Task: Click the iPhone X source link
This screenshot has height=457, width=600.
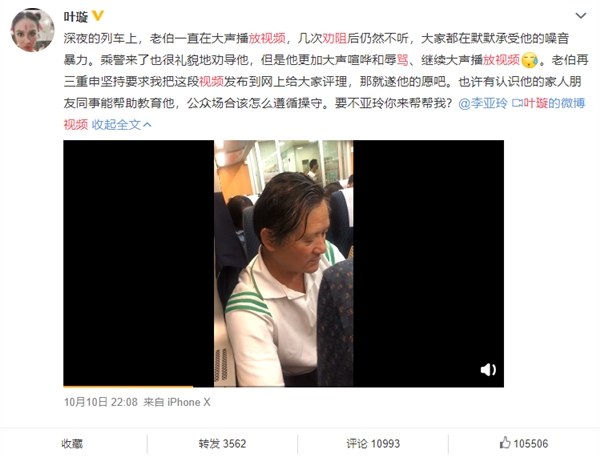Action: point(189,402)
